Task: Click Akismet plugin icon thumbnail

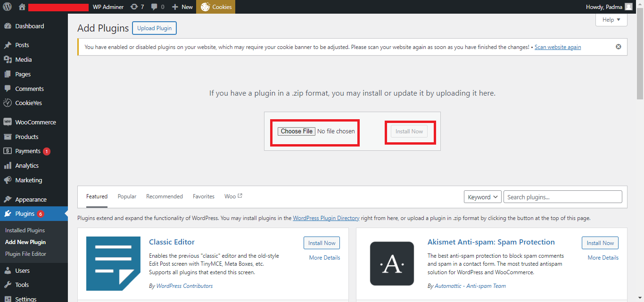Action: 392,263
